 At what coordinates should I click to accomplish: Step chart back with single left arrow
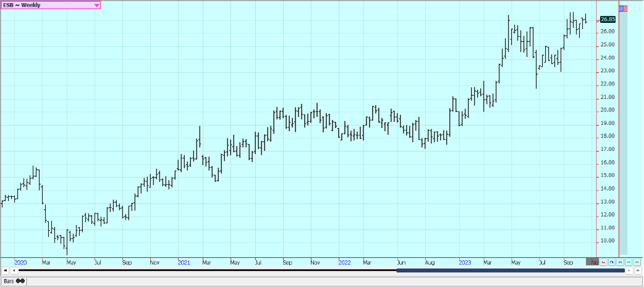(x=14, y=270)
